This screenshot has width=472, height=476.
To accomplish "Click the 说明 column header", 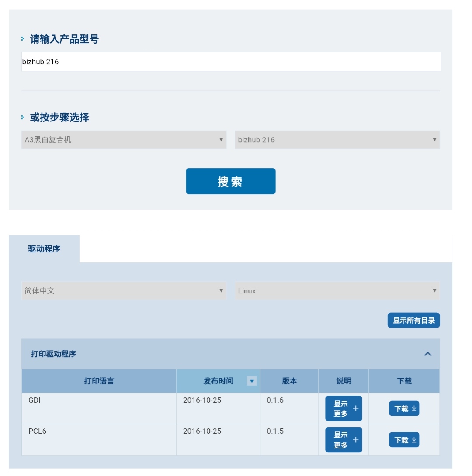I will (344, 381).
